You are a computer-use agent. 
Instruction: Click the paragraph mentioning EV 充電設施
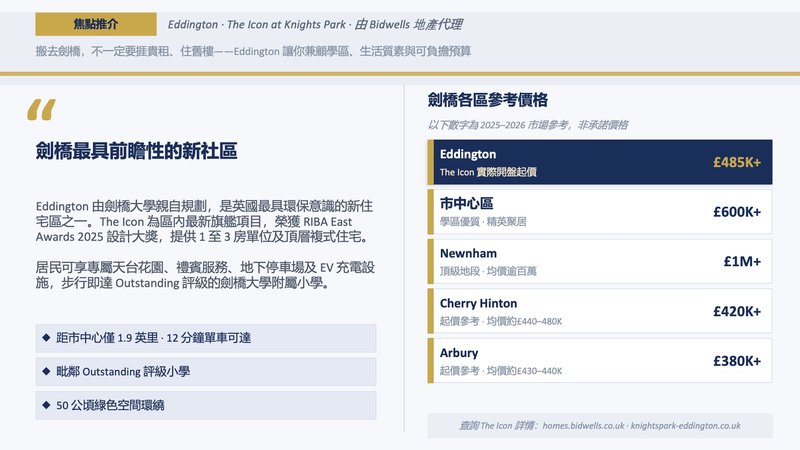205,275
